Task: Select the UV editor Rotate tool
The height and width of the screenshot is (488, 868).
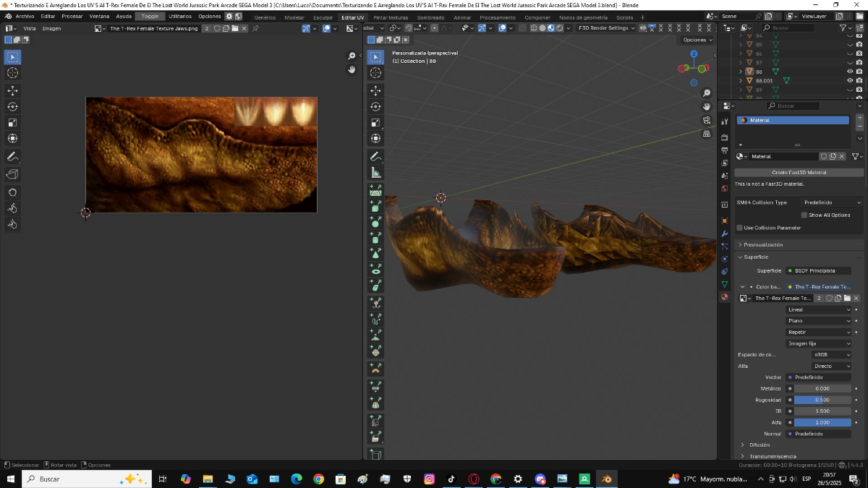Action: point(13,106)
